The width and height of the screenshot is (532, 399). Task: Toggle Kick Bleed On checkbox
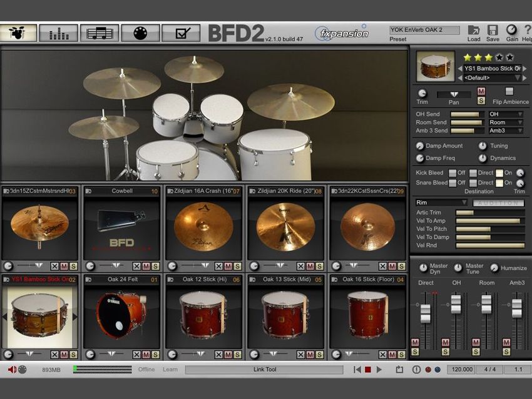pos(499,173)
